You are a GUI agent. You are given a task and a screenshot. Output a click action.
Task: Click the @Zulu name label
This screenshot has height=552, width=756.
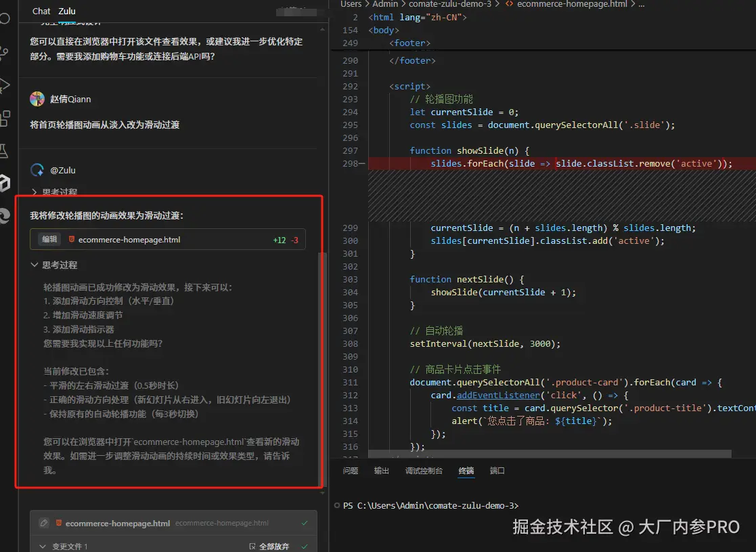pyautogui.click(x=63, y=170)
